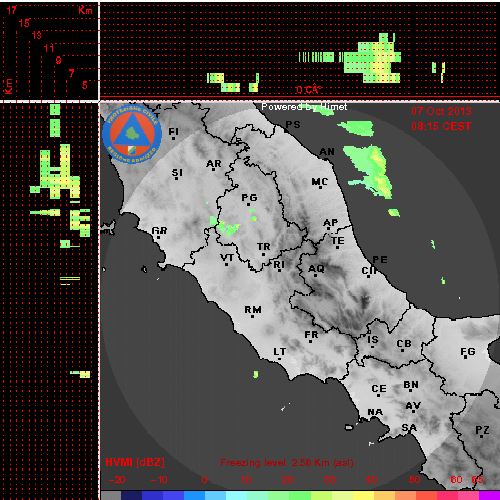The image size is (500, 500).
Task: Click the '20' dBZ scale value
Action: click(x=287, y=480)
